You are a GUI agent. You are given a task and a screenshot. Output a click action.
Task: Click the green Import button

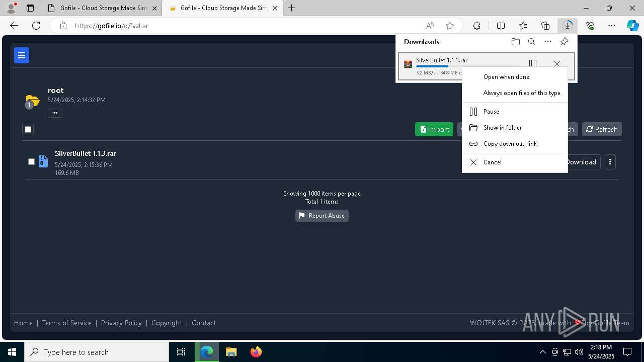[434, 129]
